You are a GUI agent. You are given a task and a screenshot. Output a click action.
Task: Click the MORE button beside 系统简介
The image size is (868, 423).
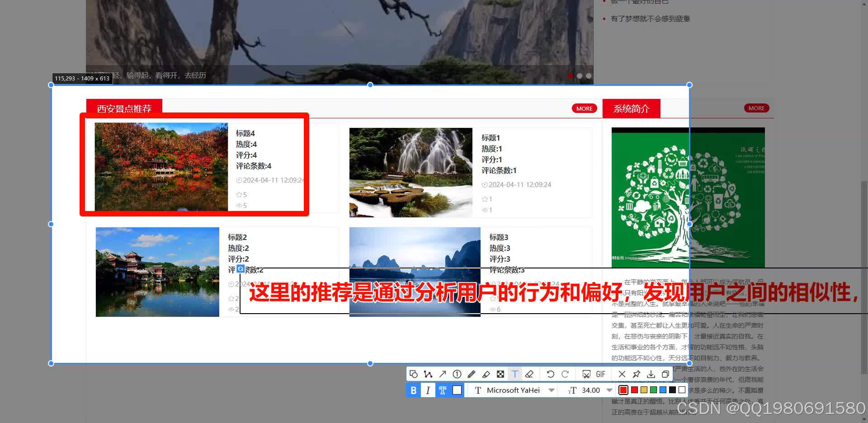(756, 108)
